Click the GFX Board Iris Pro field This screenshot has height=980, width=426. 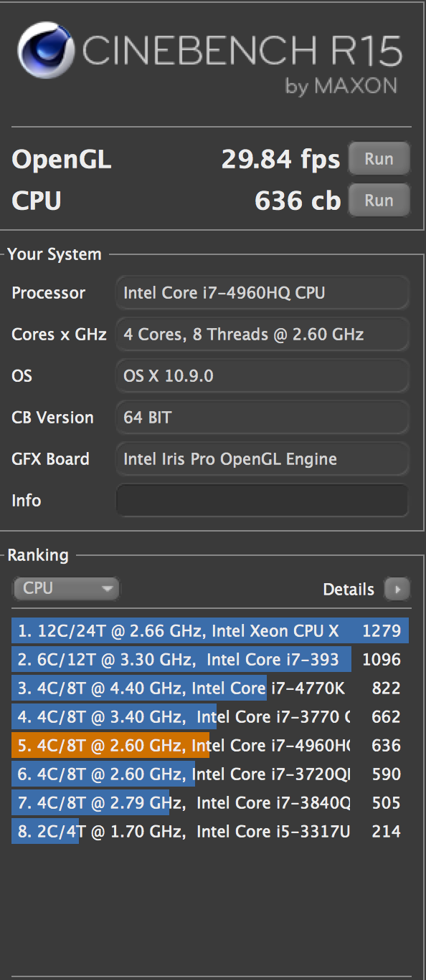click(262, 458)
